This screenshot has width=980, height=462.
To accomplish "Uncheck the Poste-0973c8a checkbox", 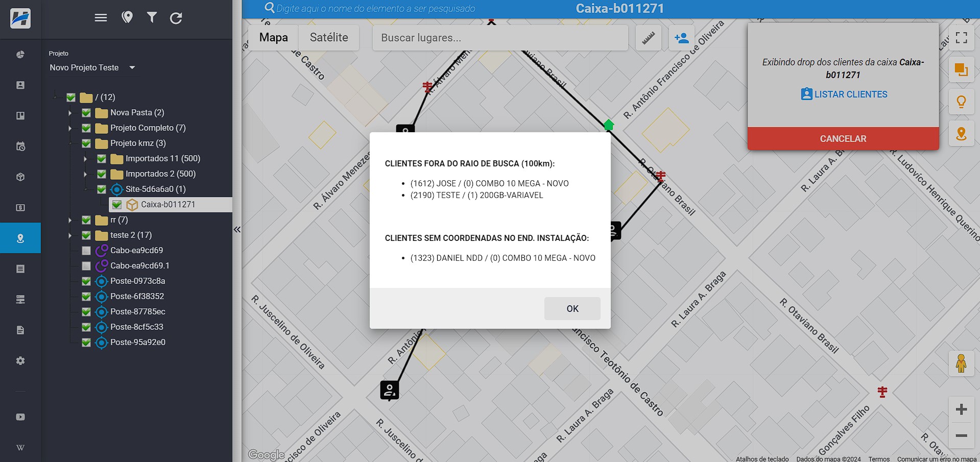I will click(86, 281).
